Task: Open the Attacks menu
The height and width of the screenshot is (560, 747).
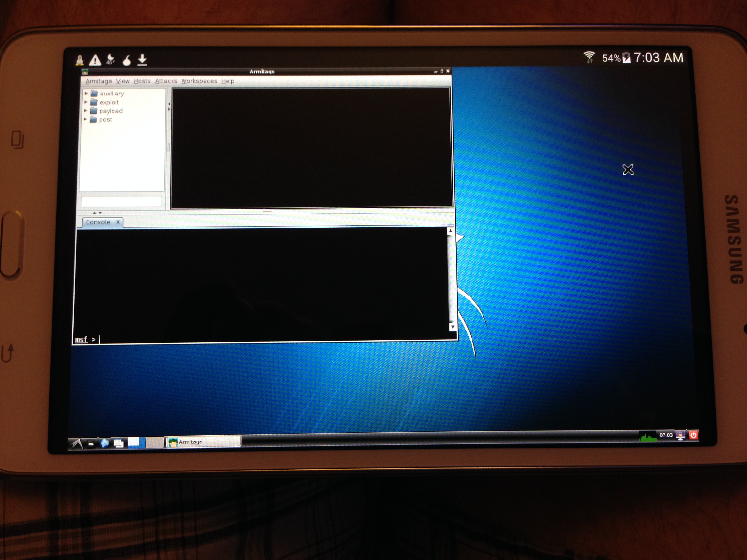Action: pyautogui.click(x=166, y=81)
